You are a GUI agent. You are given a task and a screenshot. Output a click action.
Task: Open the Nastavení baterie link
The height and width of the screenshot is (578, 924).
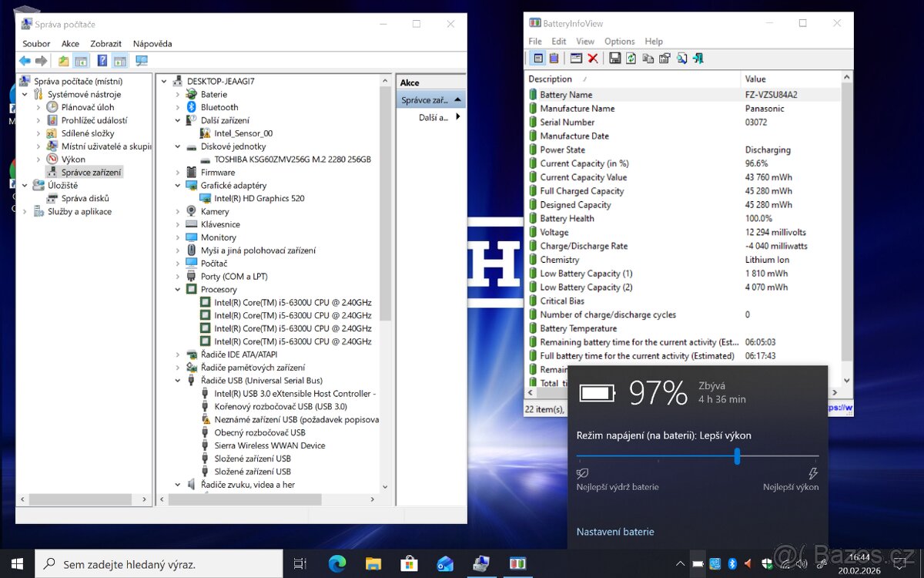615,532
